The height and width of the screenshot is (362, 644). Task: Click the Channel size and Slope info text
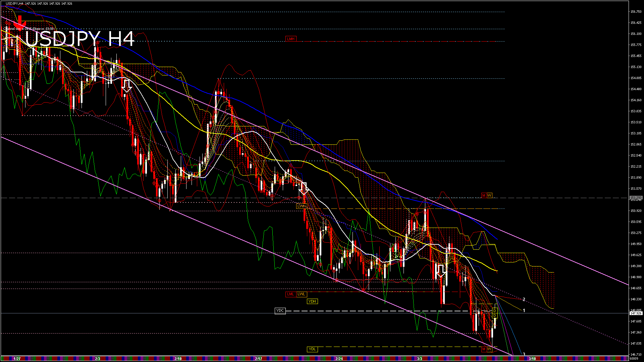coord(29,29)
